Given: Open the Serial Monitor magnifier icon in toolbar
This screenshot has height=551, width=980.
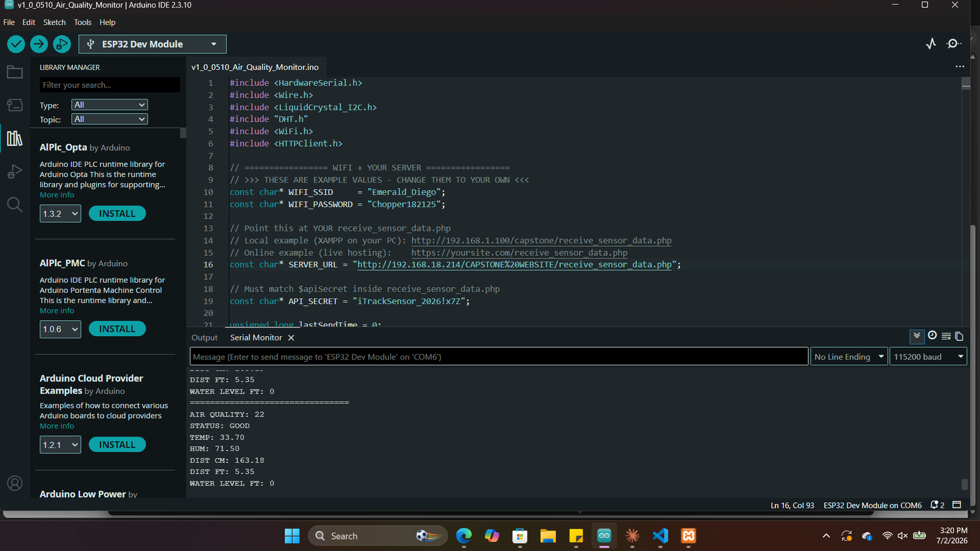Looking at the screenshot, I should coord(954,44).
